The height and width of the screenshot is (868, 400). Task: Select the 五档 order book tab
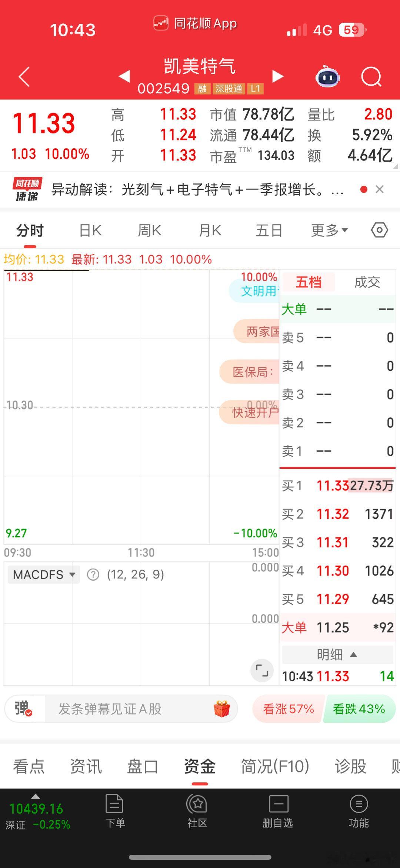[308, 282]
